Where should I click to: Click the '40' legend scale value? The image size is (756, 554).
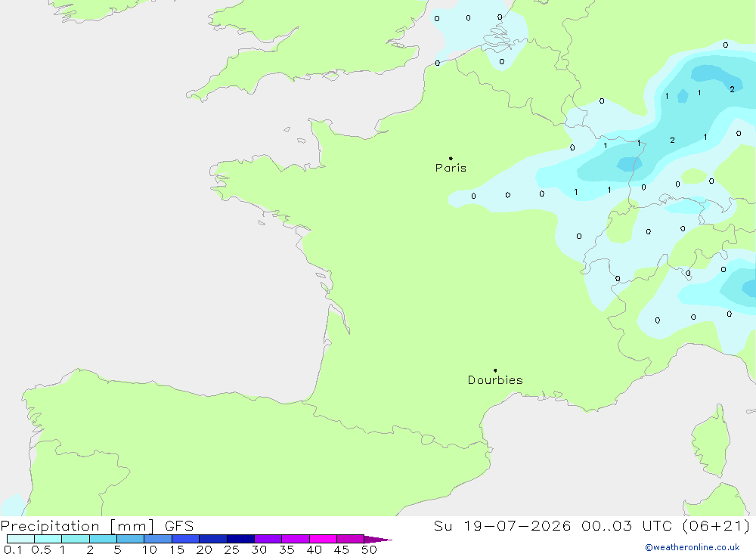click(314, 549)
